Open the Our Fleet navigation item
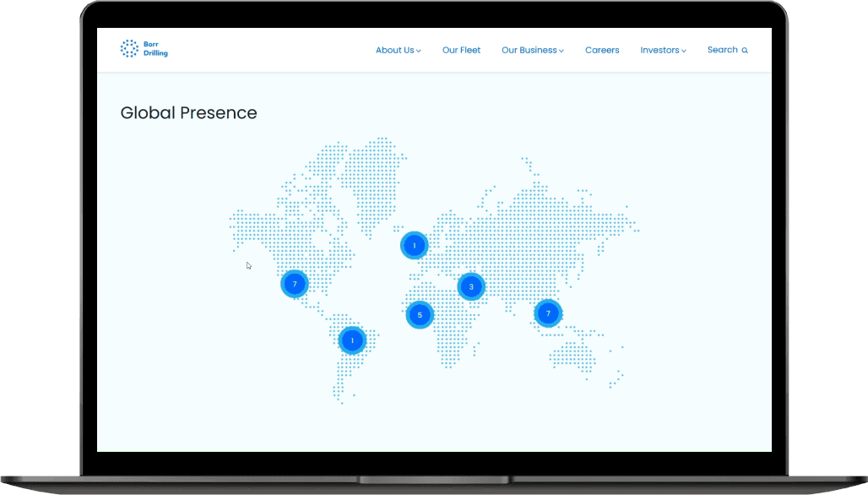This screenshot has height=495, width=868. click(x=461, y=50)
